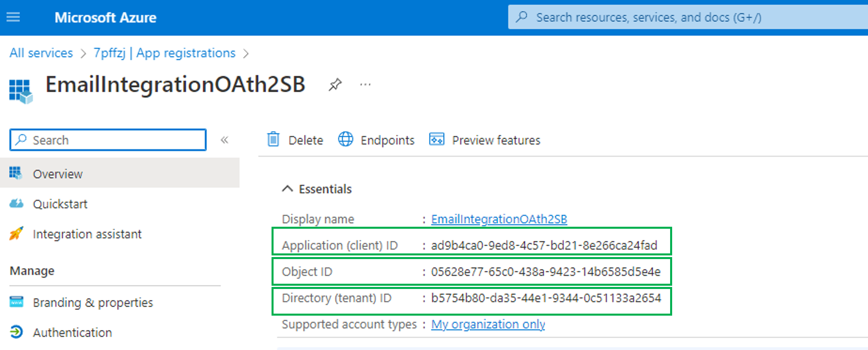Click the Directory (tenant) ID label
This screenshot has width=868, height=350.
pos(337,298)
